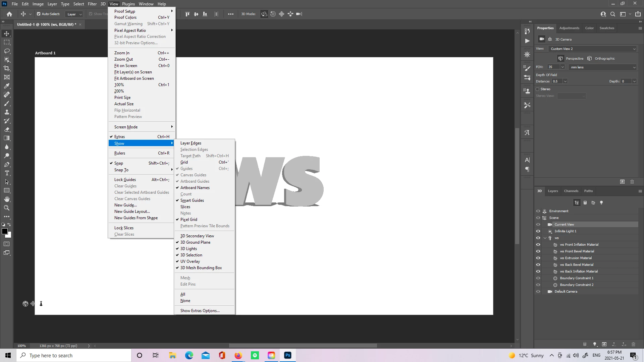Toggle Smart Guides in Show submenu

pos(192,200)
